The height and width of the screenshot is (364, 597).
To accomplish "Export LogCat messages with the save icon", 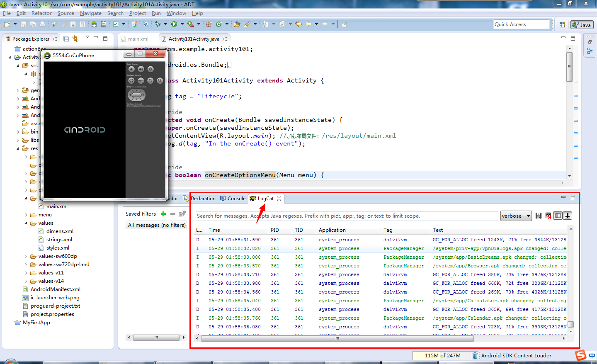I will pos(539,216).
